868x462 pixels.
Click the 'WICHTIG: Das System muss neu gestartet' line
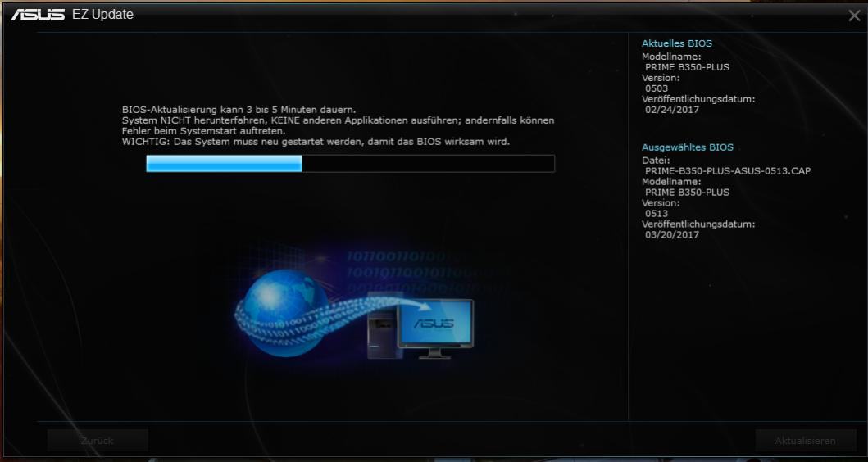pyautogui.click(x=316, y=142)
